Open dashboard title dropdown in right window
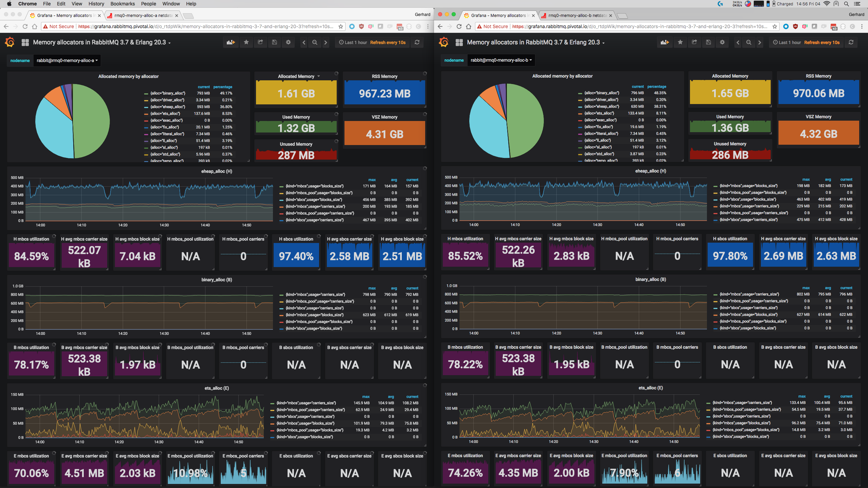The height and width of the screenshot is (488, 868). coord(536,42)
